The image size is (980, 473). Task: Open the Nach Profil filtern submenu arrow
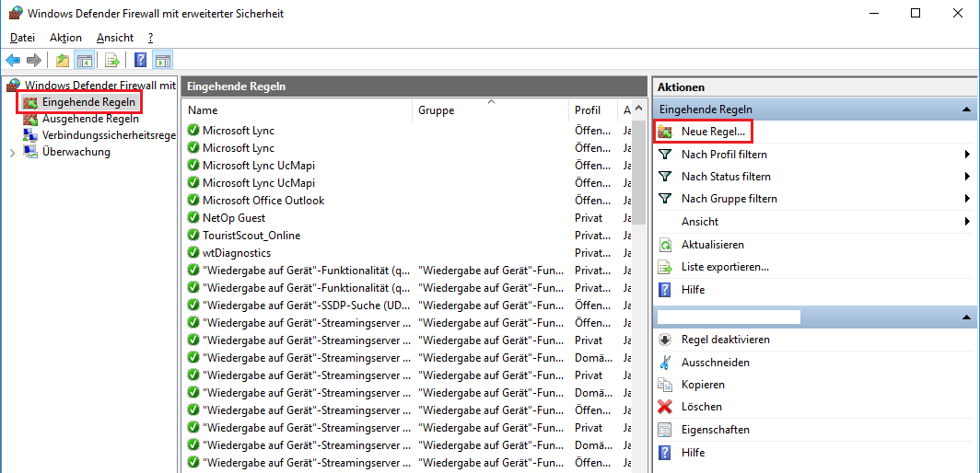967,155
